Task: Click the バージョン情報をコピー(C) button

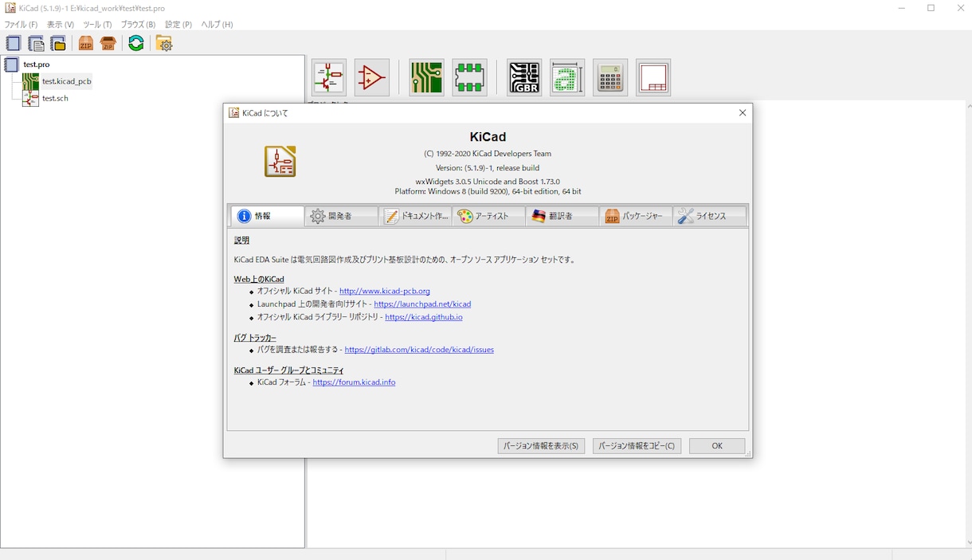Action: coord(637,446)
